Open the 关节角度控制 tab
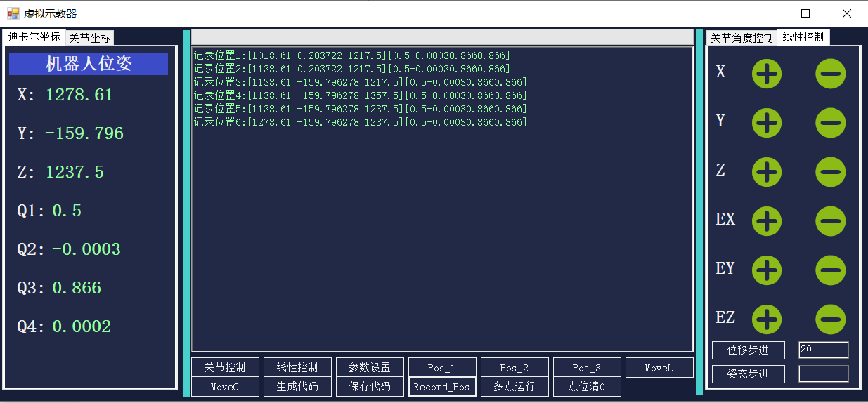868x403 pixels. pos(741,38)
